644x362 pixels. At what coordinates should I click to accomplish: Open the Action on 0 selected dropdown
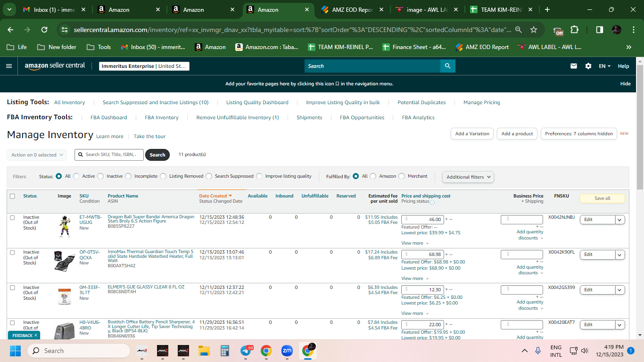37,155
